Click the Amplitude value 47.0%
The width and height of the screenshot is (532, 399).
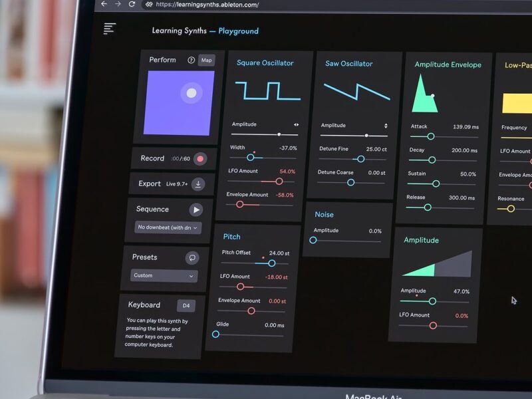point(462,292)
